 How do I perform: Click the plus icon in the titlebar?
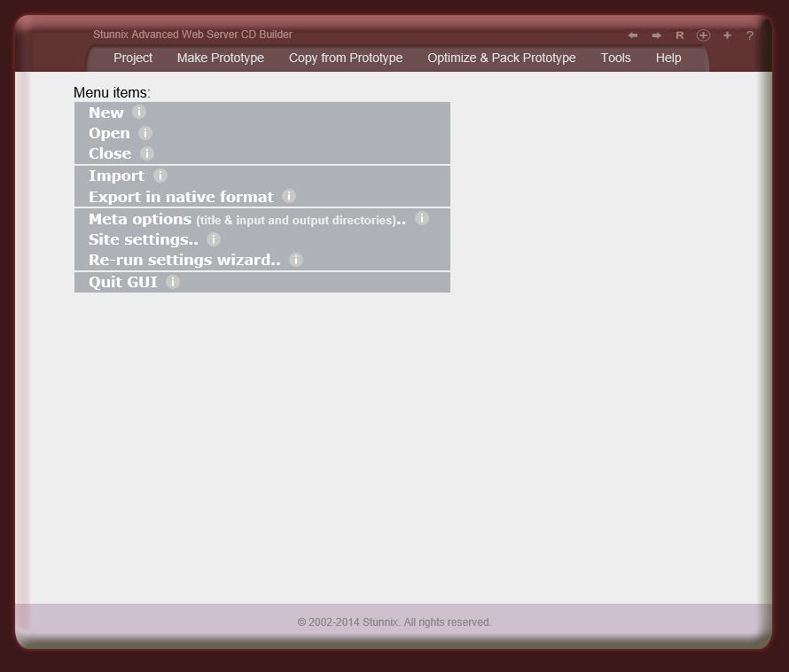727,35
